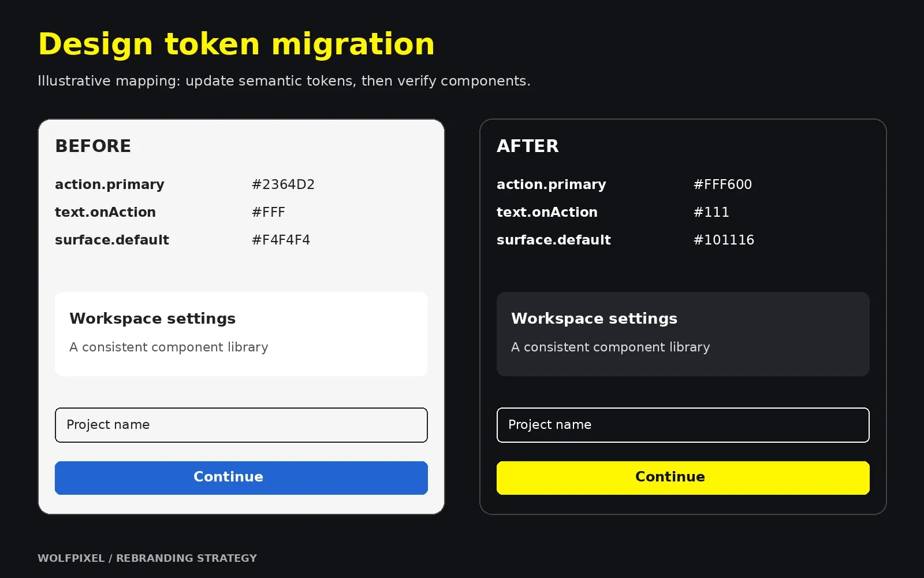The height and width of the screenshot is (578, 924).
Task: Click the #FFF value in BEFORE panel
Action: (x=269, y=212)
